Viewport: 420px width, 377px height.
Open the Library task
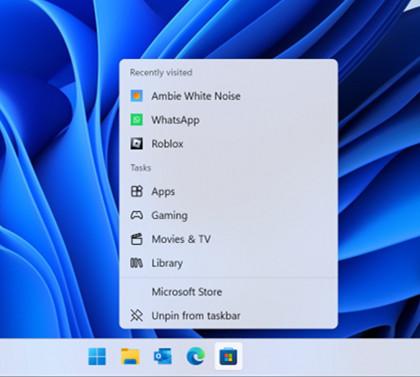pyautogui.click(x=228, y=263)
